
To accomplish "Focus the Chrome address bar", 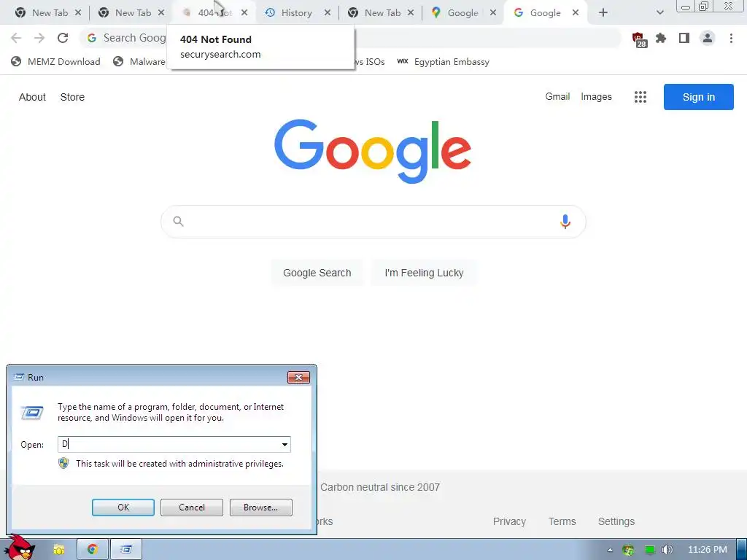I will pos(350,38).
